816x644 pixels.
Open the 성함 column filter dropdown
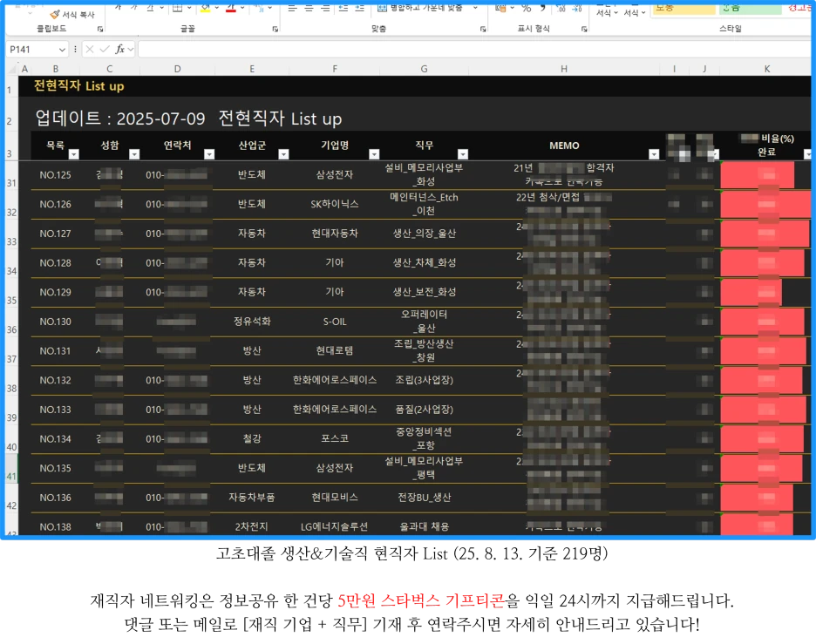click(x=134, y=154)
